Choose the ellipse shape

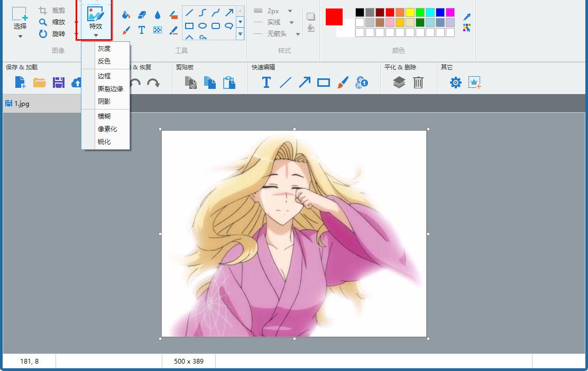[x=203, y=26]
